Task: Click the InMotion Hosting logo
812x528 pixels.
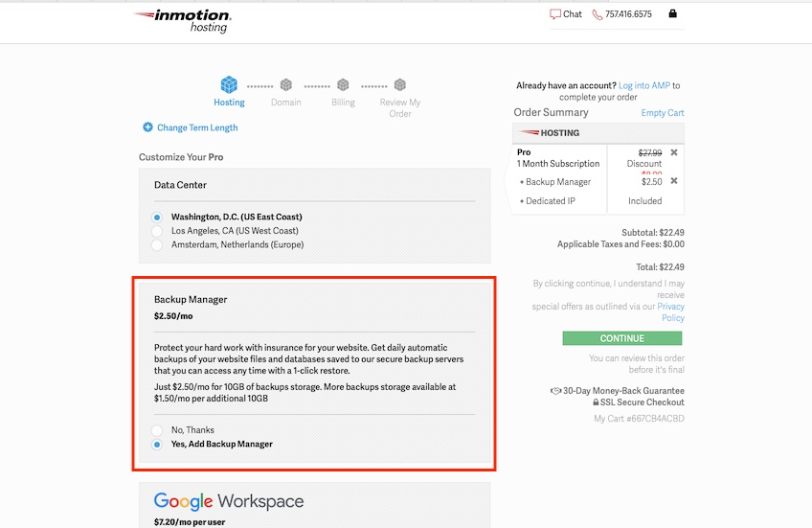Action: tap(182, 21)
